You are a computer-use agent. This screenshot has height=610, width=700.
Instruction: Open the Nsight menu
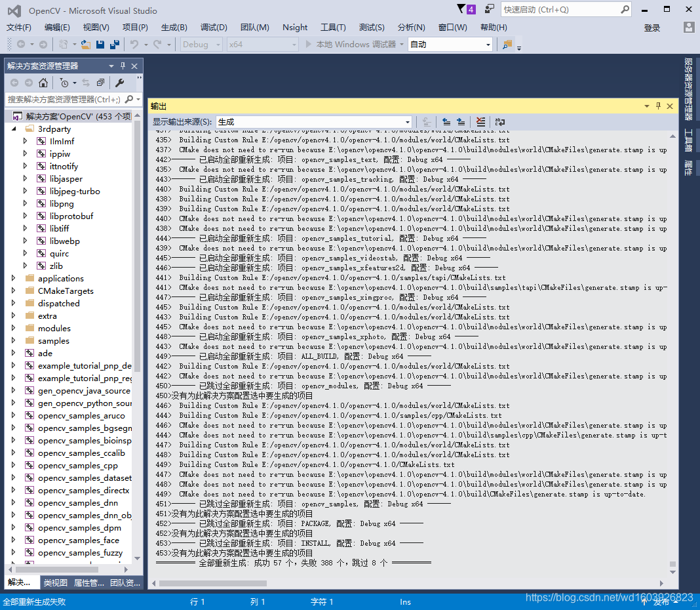coord(295,28)
